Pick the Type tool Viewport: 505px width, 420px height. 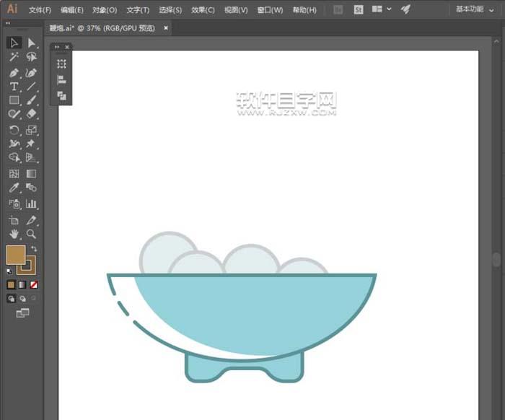point(14,87)
